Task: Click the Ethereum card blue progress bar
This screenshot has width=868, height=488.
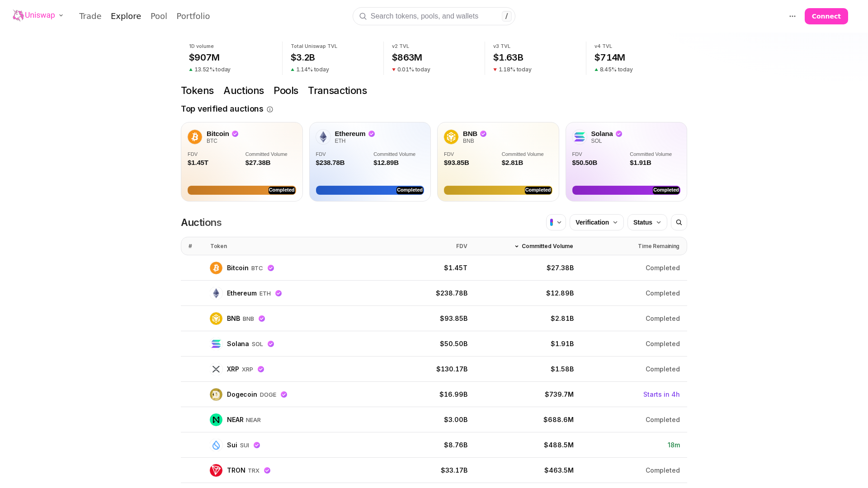Action: [370, 190]
